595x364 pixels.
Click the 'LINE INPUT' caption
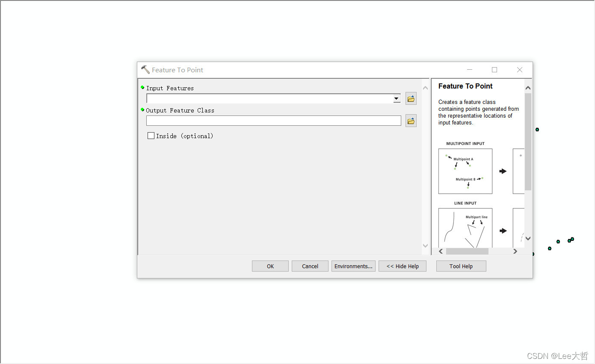pyautogui.click(x=465, y=203)
